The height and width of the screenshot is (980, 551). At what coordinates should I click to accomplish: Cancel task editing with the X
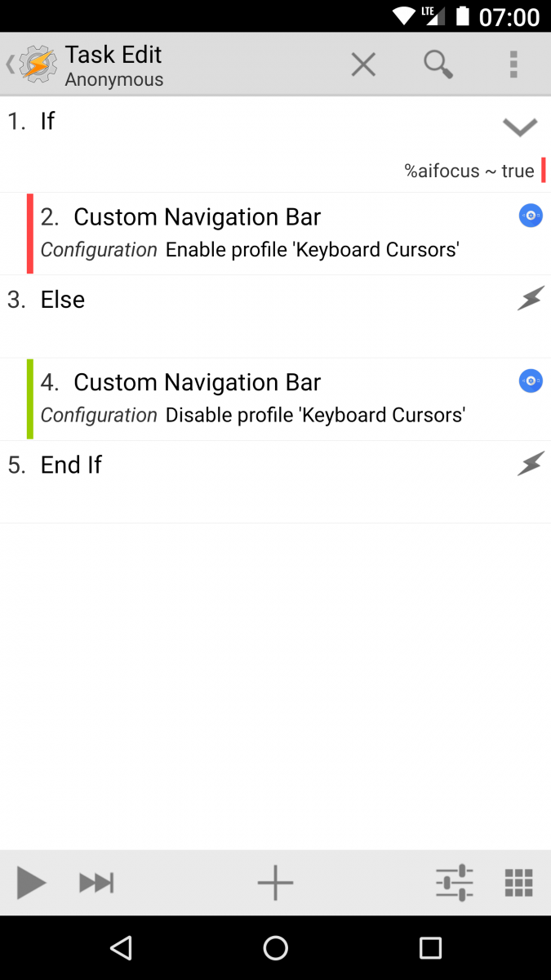pos(362,64)
